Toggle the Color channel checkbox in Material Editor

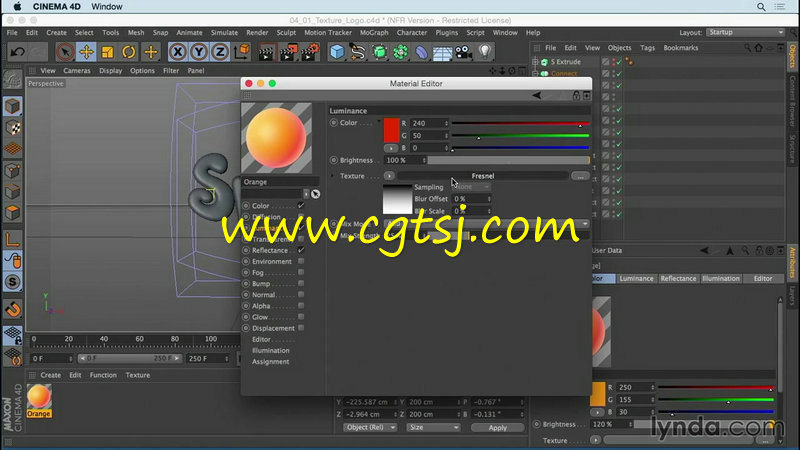pyautogui.click(x=301, y=206)
